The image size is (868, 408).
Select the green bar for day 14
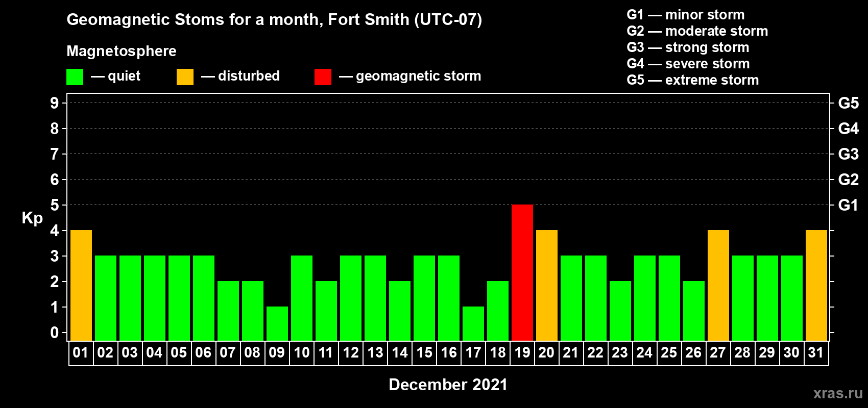coord(400,311)
